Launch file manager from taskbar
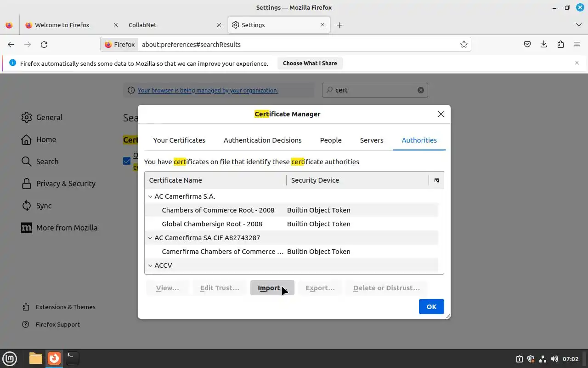Screen dimensions: 588x368 [35, 358]
